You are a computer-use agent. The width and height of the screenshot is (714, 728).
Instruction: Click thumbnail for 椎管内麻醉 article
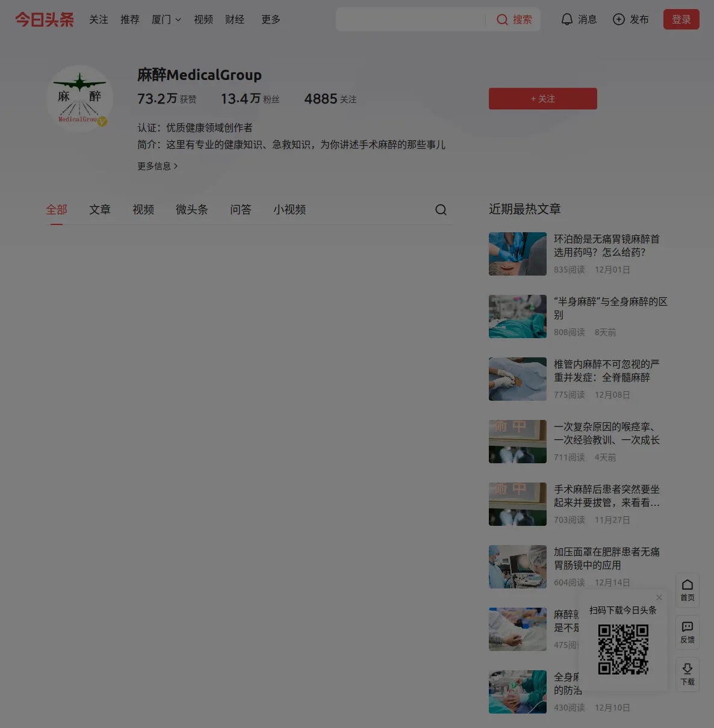pos(518,379)
